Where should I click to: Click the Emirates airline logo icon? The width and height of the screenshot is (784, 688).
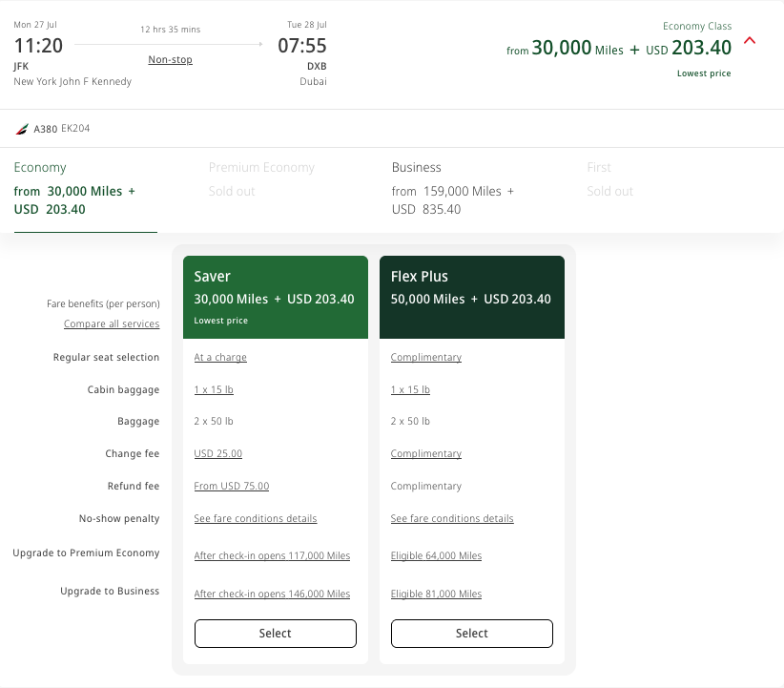(22, 130)
